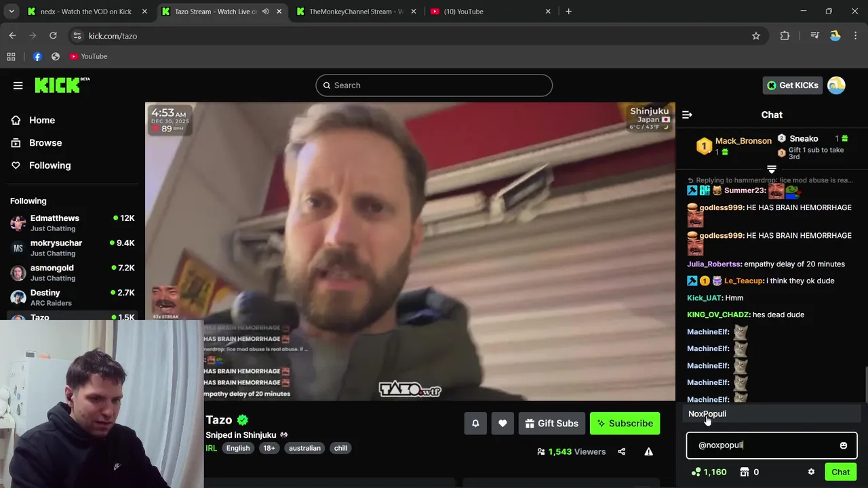Toggle stream notification bell
The image size is (868, 488).
475,424
